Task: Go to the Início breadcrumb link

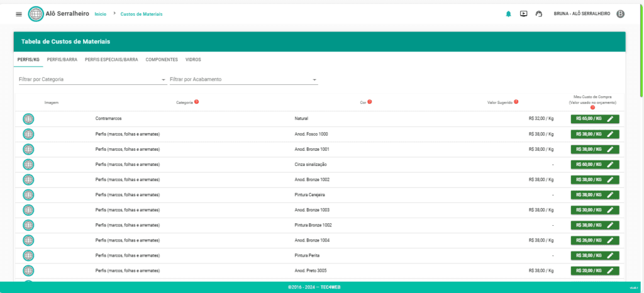Action: point(100,14)
